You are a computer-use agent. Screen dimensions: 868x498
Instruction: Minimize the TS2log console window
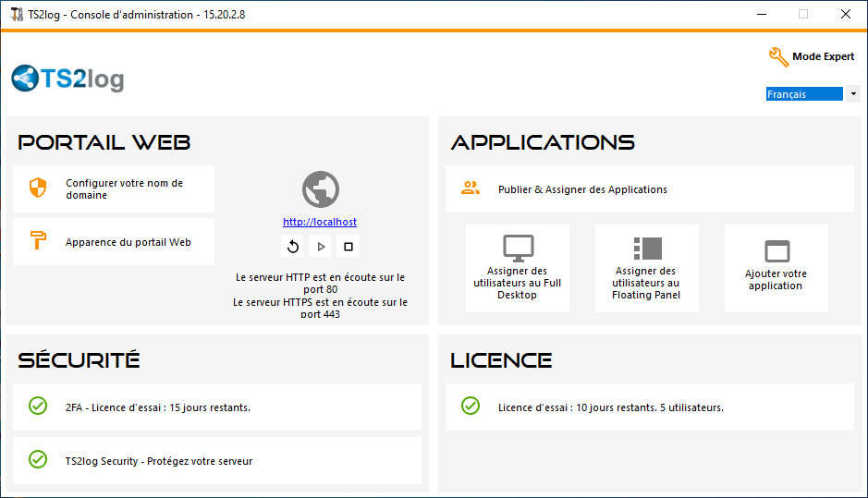(762, 15)
